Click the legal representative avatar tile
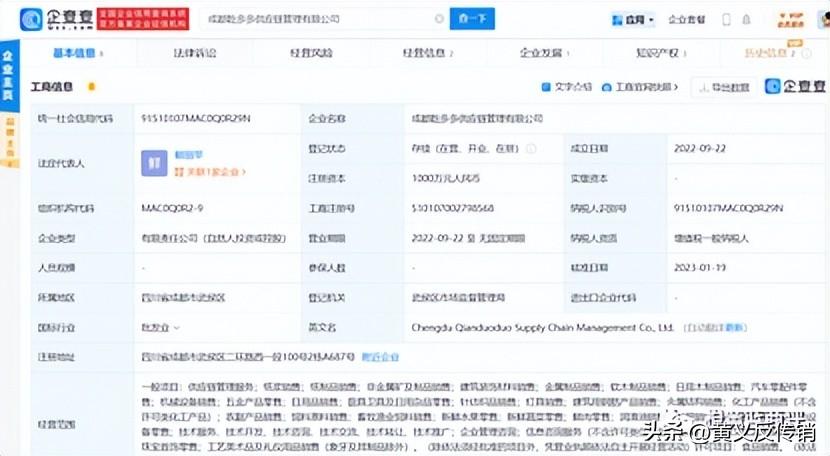 coord(154,163)
